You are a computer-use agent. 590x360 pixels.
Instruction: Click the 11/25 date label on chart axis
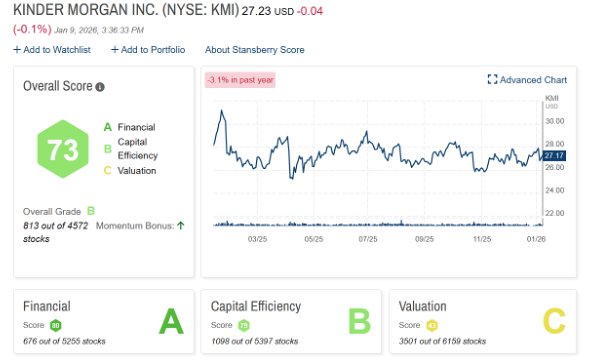482,239
